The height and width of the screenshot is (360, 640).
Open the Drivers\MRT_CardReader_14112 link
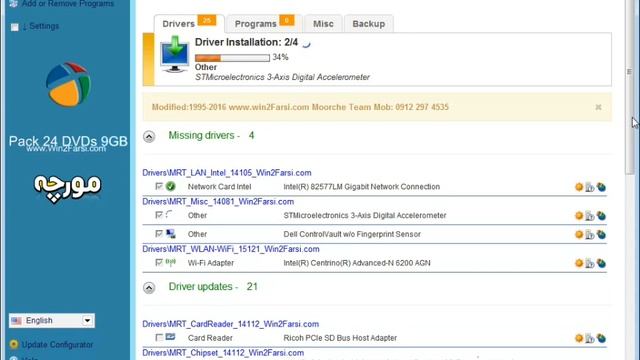(x=231, y=324)
